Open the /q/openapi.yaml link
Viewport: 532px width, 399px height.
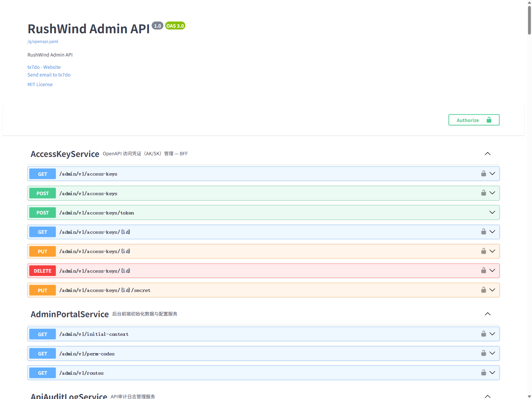pos(43,42)
